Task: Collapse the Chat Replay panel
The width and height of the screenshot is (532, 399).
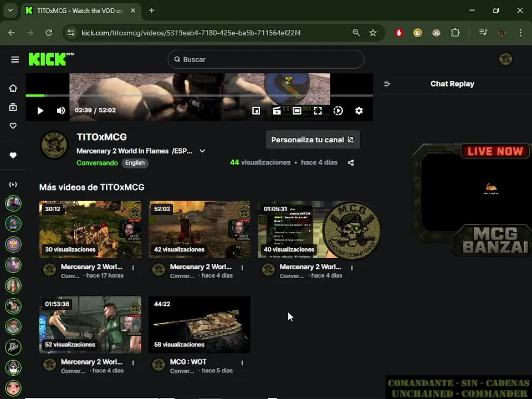Action: click(387, 84)
